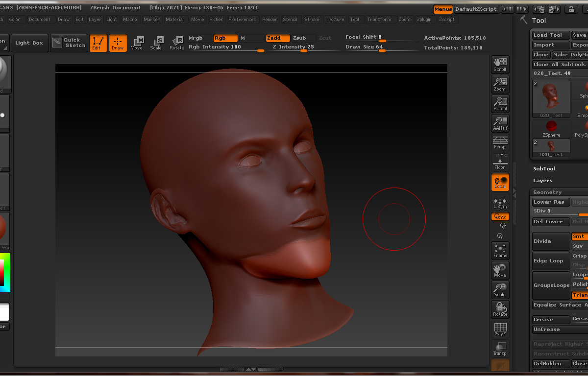Click the Actual size icon
588x376 pixels.
tap(500, 103)
